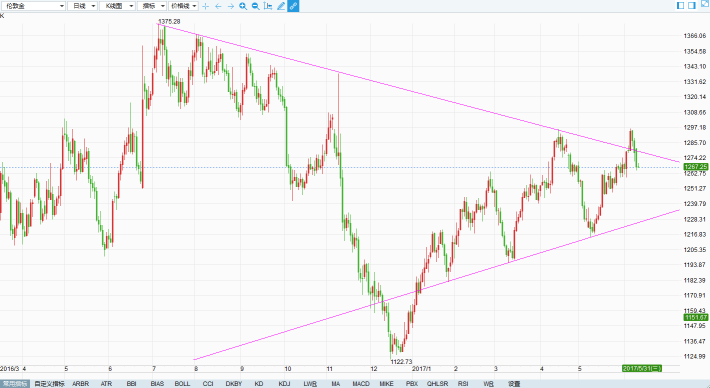Open the 伦敦金 symbol dropdown

[x=33, y=6]
